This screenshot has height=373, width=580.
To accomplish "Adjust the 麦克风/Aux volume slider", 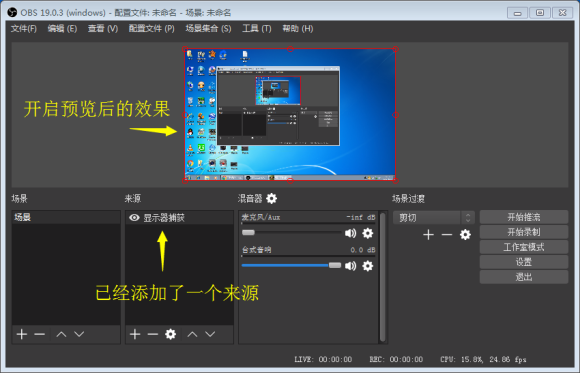I will [x=292, y=233].
